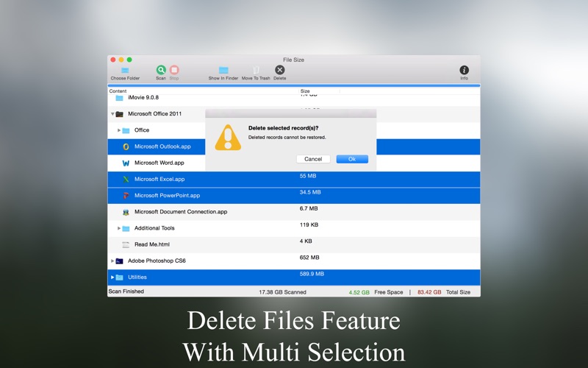Minimize the window with yellow button
The width and height of the screenshot is (588, 368).
click(x=121, y=60)
